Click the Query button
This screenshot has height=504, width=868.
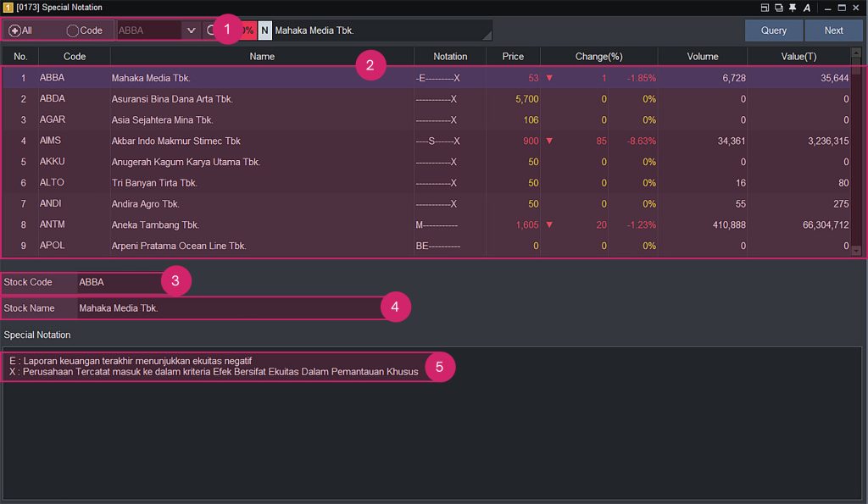coord(772,30)
